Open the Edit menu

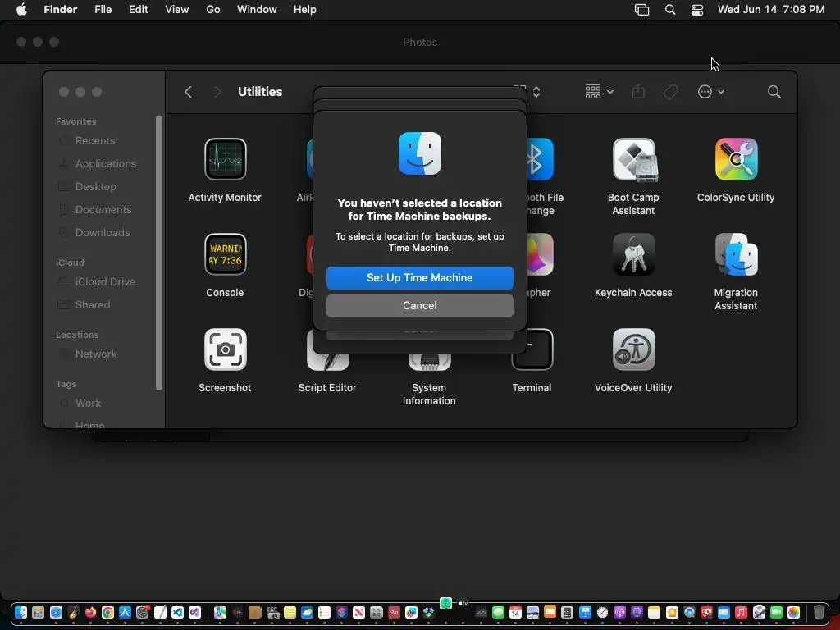click(138, 10)
